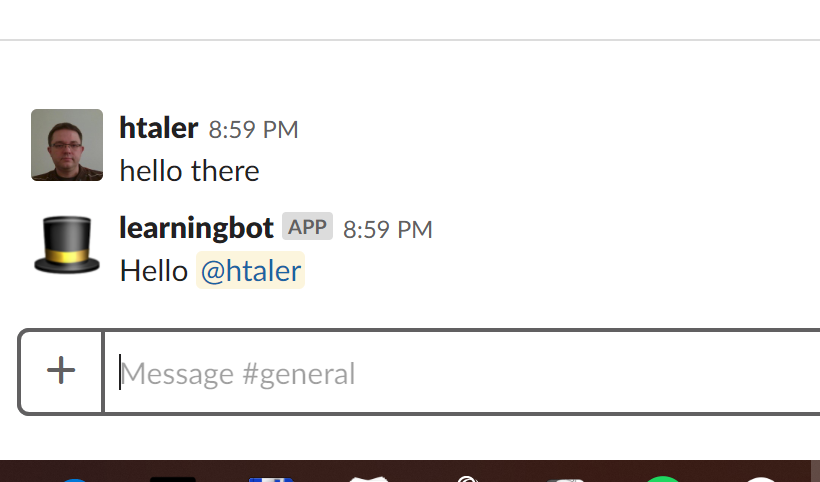Click the timestamp on htaler's message
820x482 pixels.
point(254,130)
